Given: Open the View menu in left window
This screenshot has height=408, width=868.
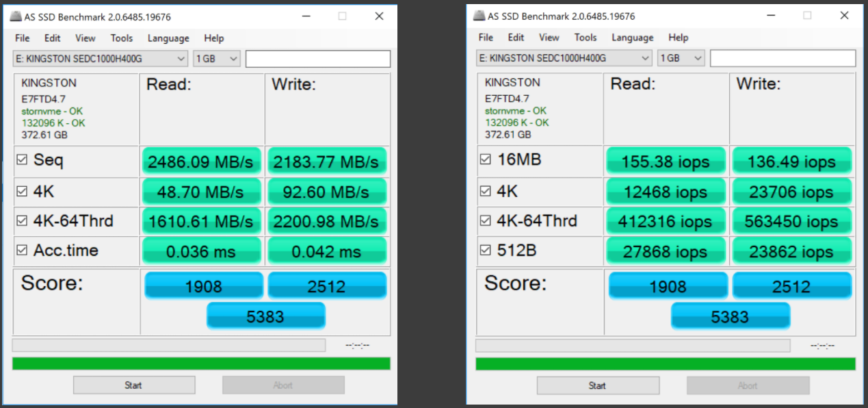Looking at the screenshot, I should (86, 38).
